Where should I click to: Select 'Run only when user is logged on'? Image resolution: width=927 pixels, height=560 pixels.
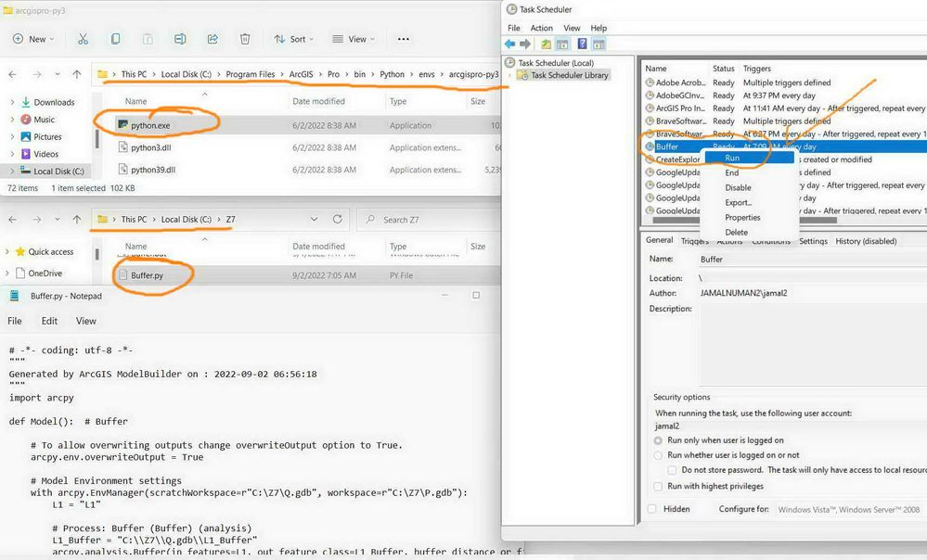pyautogui.click(x=657, y=440)
